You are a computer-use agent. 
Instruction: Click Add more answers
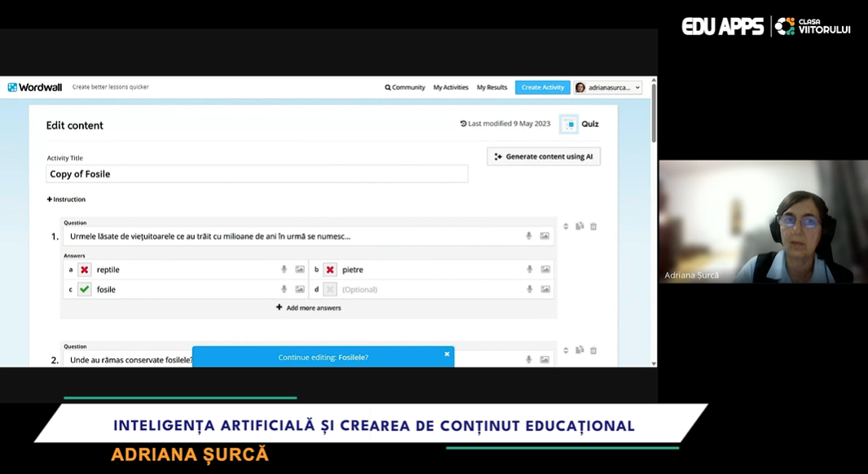pyautogui.click(x=308, y=308)
